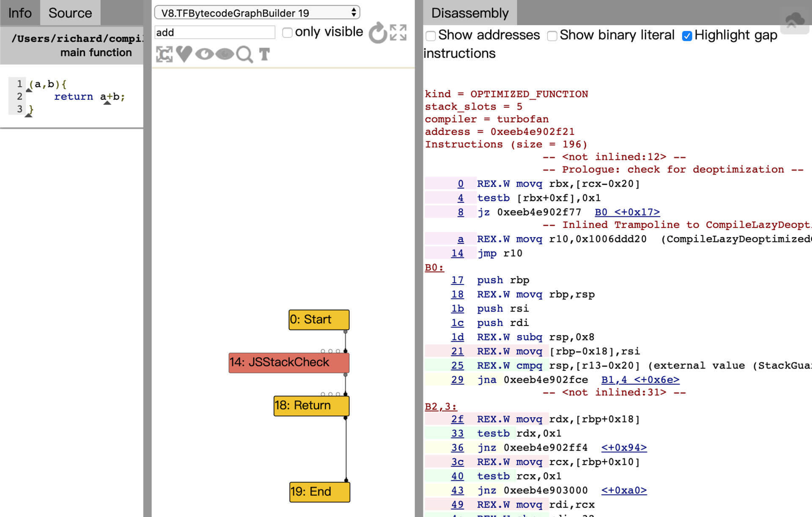Check the Show addresses checkbox
This screenshot has width=812, height=517.
point(431,36)
